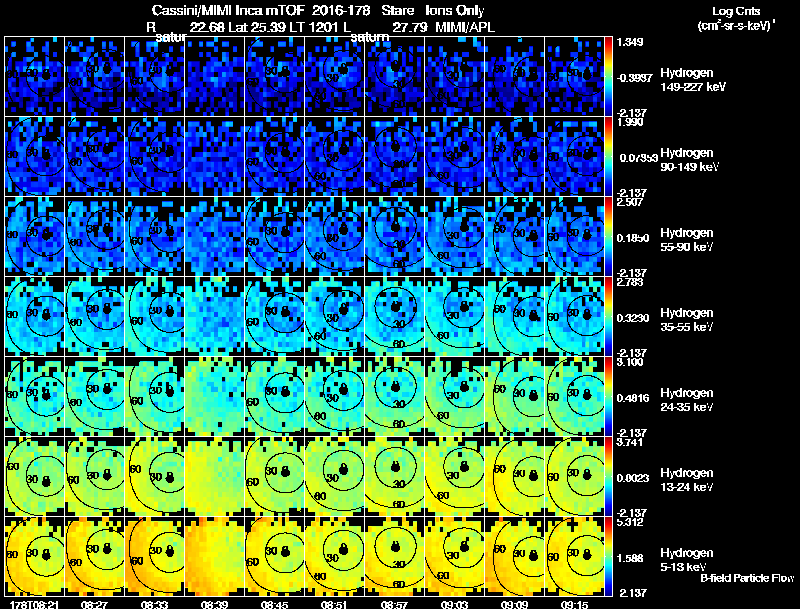The width and height of the screenshot is (800, 609).
Task: Click the 'MIMI/APL' header text
Action: pos(464,27)
